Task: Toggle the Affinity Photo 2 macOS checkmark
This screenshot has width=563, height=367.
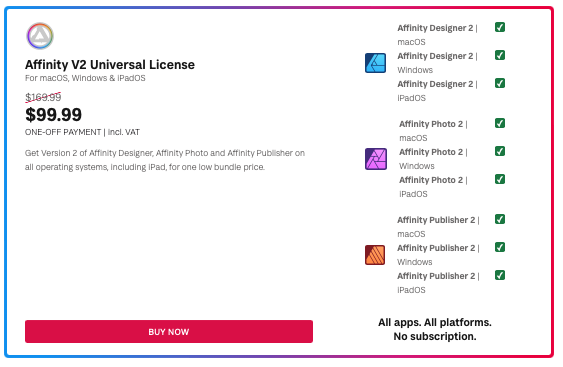Action: click(500, 123)
